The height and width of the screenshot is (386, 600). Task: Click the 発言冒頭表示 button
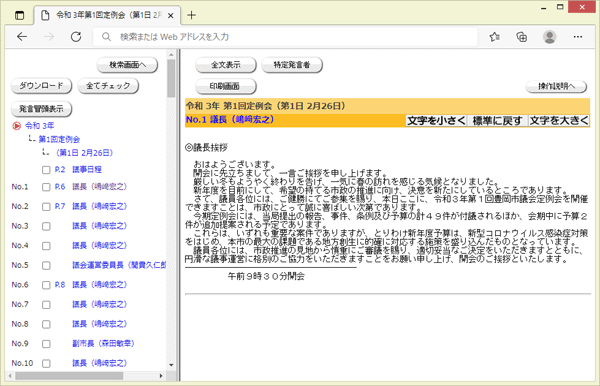(x=41, y=109)
